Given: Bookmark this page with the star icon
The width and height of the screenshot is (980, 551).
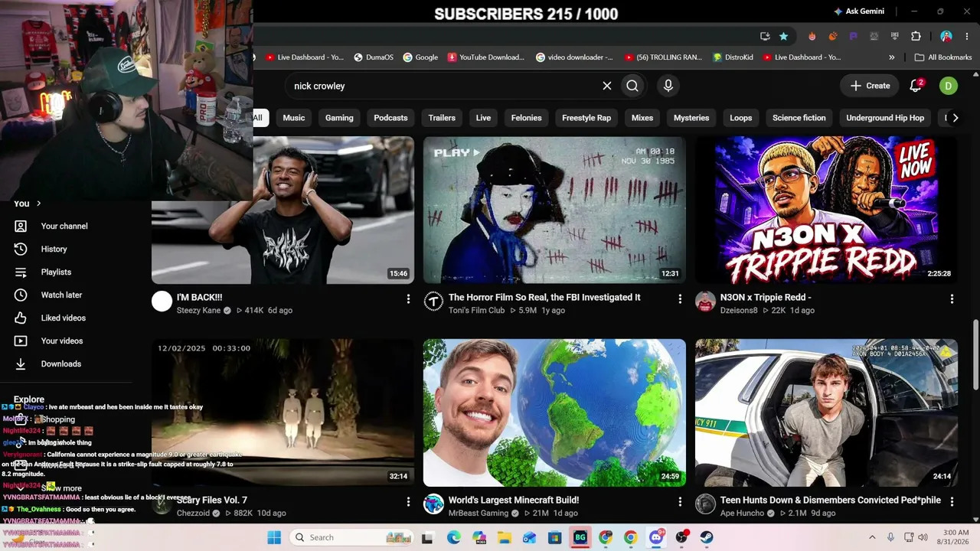Looking at the screenshot, I should point(783,36).
